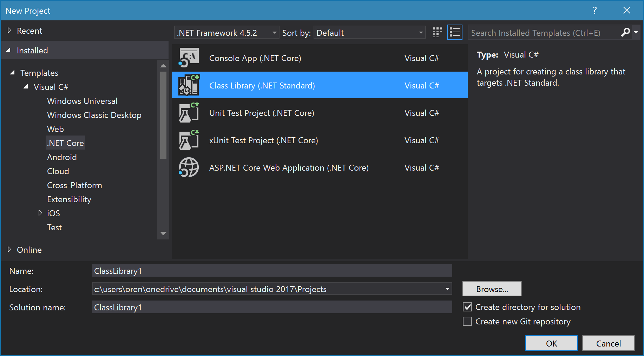Select the Web template category
This screenshot has width=644, height=356.
[55, 129]
